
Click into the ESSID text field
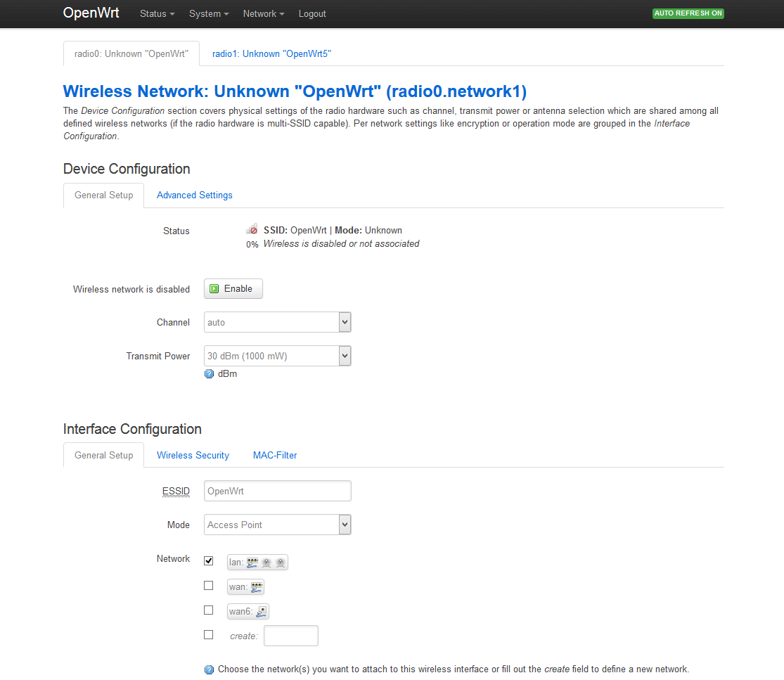(x=277, y=491)
